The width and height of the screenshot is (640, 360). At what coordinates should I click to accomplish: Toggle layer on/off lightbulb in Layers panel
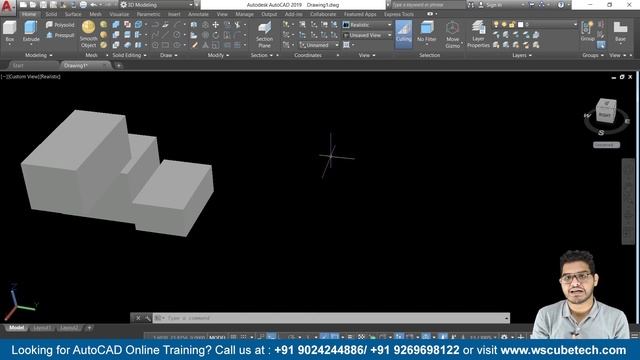pyautogui.click(x=496, y=25)
